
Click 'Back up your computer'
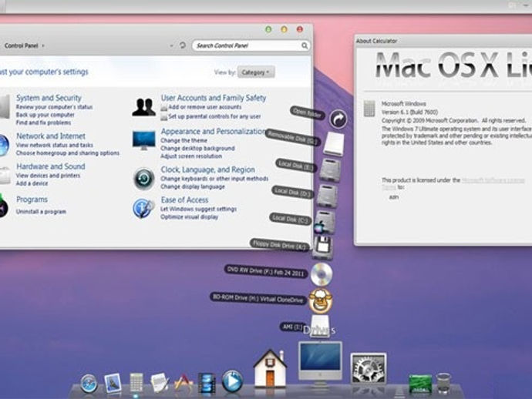[45, 115]
